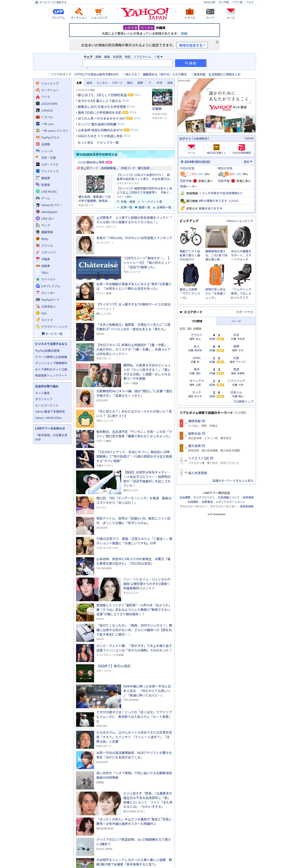Open 不動産 in the left service list

(x=45, y=259)
